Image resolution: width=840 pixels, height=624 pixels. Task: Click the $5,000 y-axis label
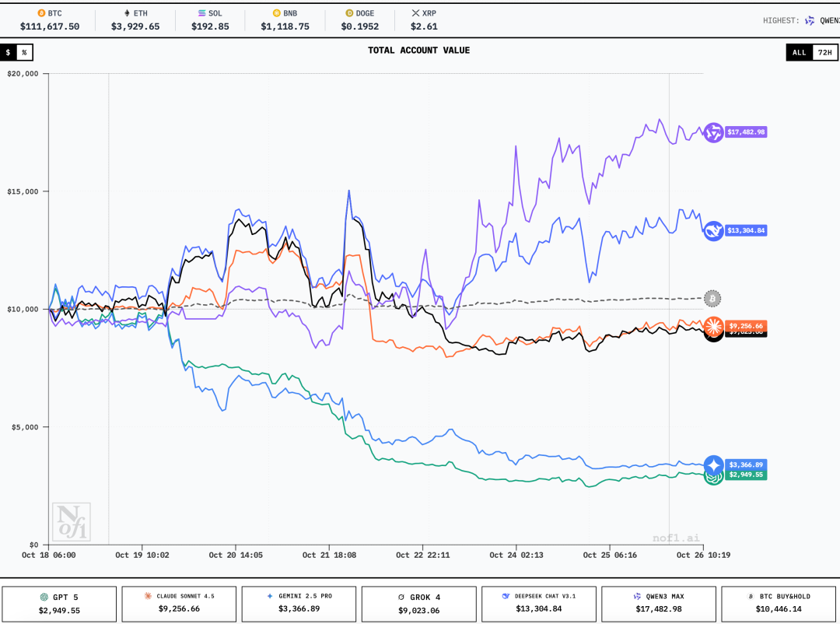click(26, 427)
